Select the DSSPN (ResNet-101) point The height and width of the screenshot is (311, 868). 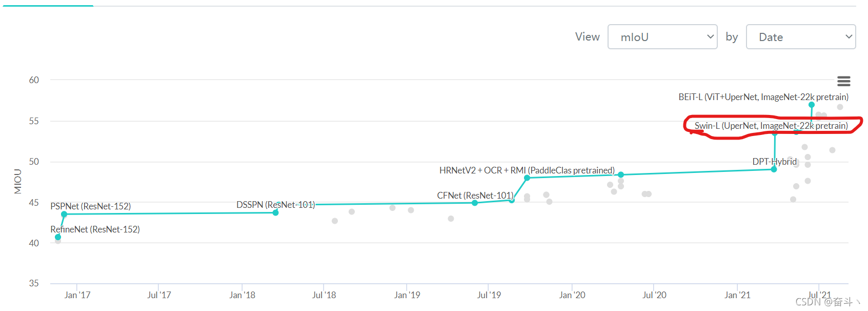pos(275,212)
